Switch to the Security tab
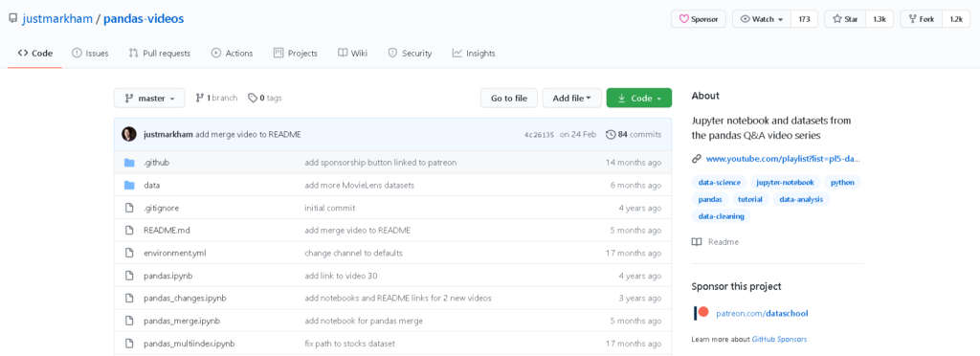Image resolution: width=980 pixels, height=356 pixels. 410,53
